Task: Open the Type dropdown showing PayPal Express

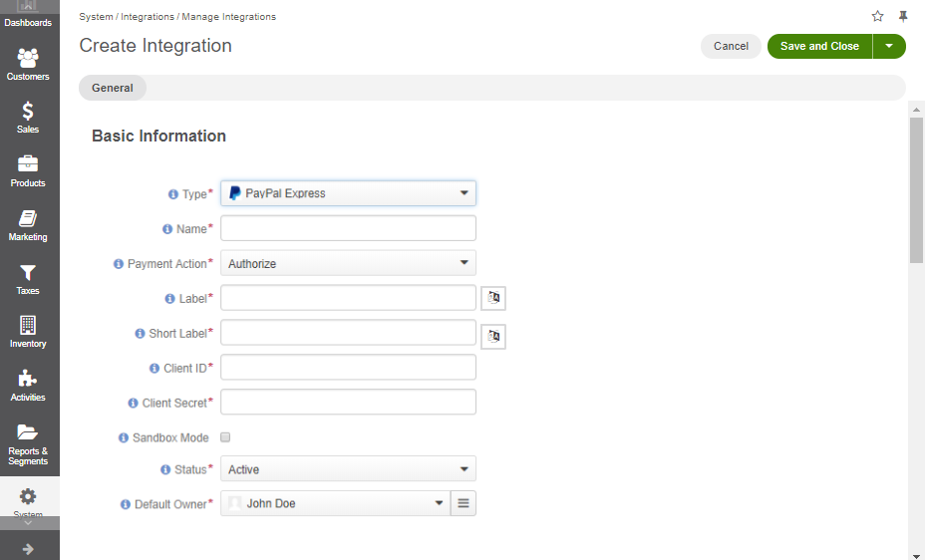Action: 348,193
